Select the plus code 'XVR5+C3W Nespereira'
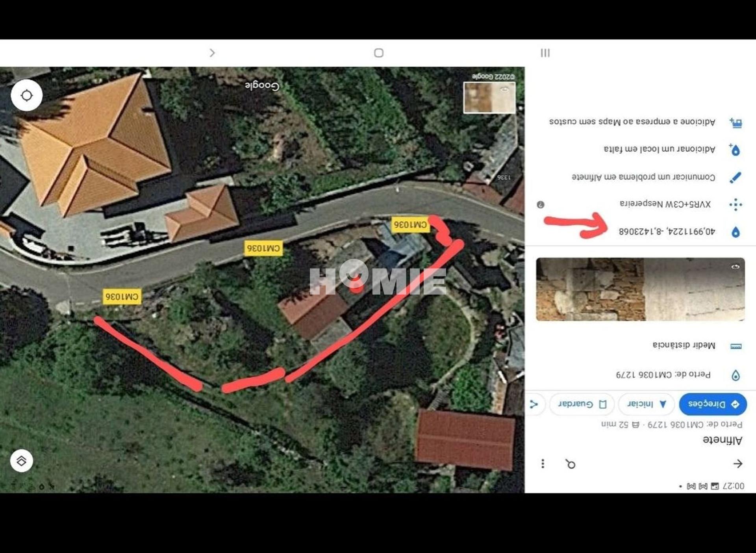This screenshot has height=553, width=756. [665, 204]
